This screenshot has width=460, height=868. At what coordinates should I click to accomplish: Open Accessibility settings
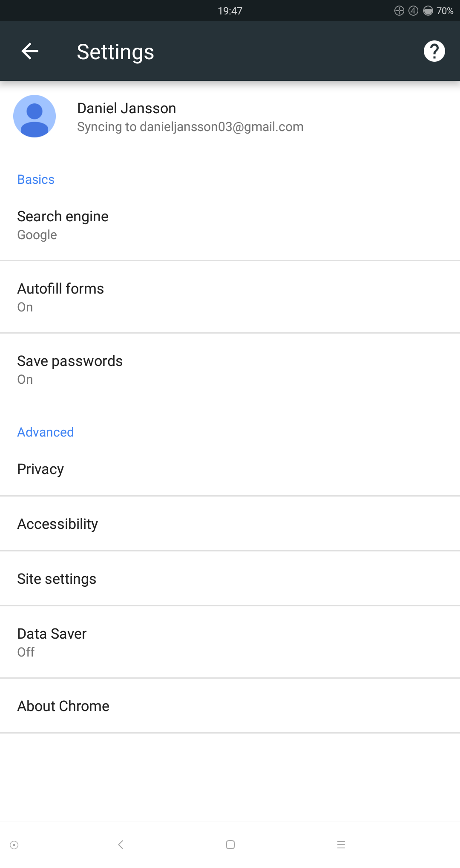coord(230,524)
